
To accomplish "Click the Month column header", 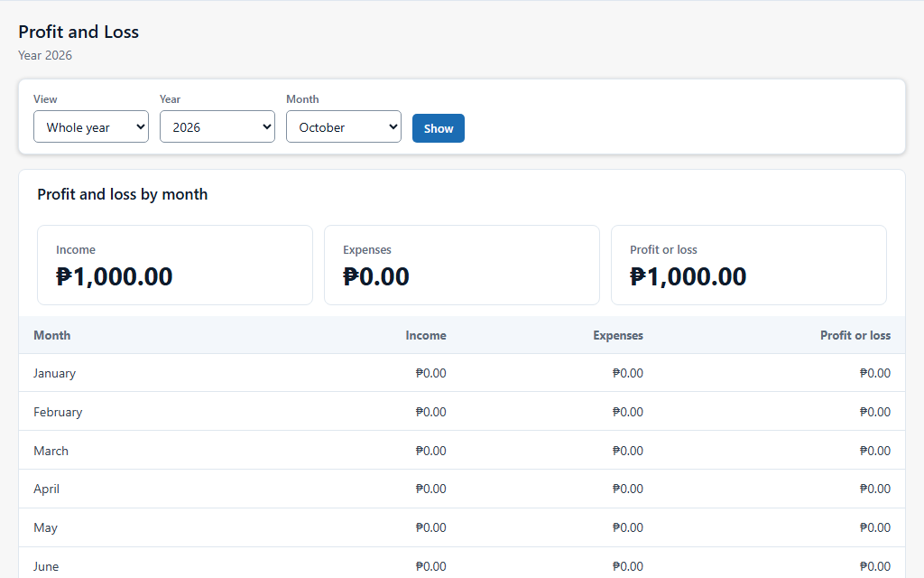I will (51, 336).
